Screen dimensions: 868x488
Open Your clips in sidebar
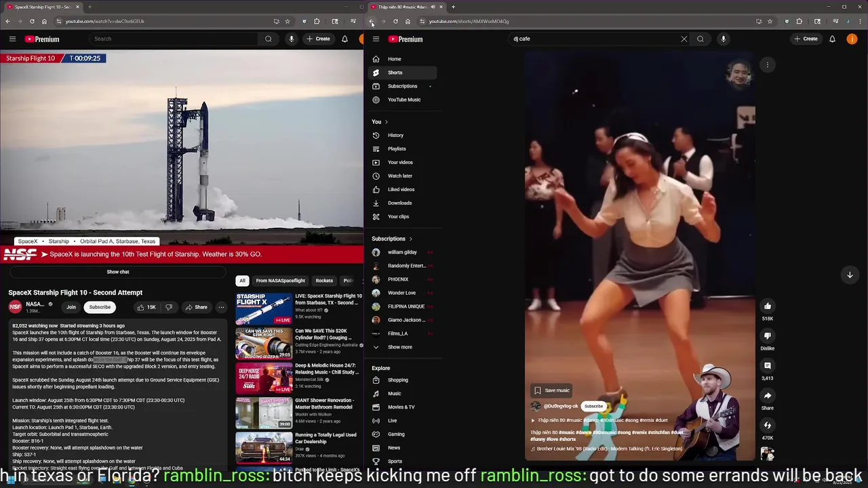click(x=404, y=217)
